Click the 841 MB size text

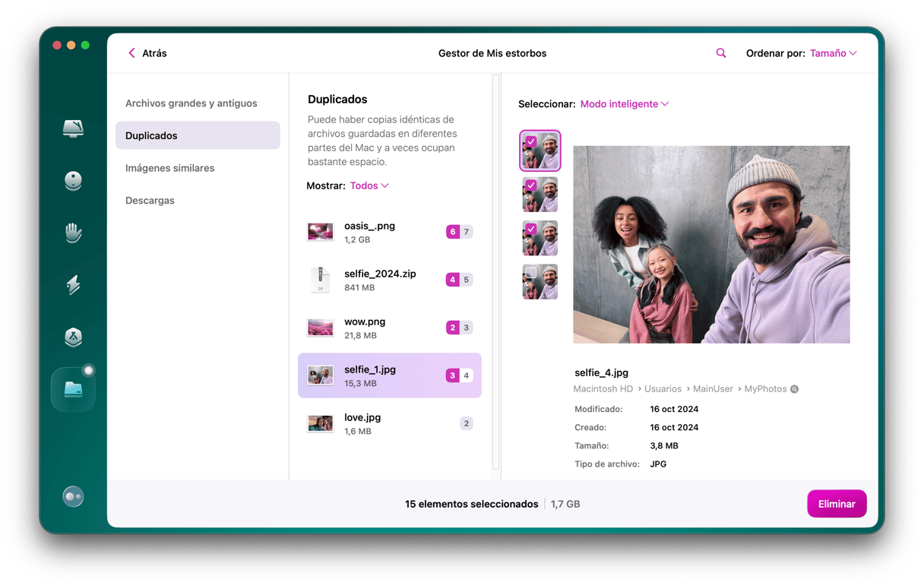[x=359, y=288]
